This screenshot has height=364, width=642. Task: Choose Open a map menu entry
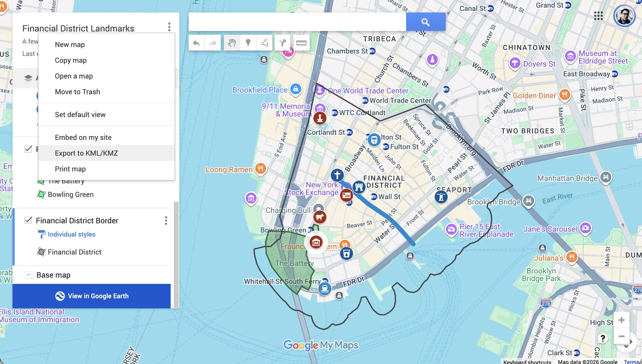point(107,76)
